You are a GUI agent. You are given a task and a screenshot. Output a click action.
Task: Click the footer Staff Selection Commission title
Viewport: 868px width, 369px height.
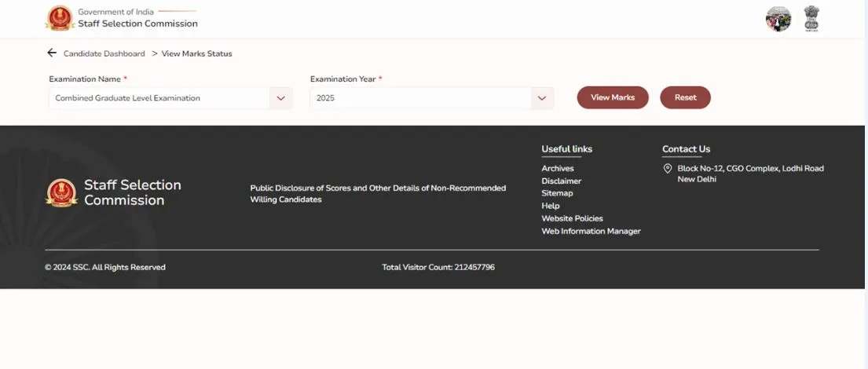[132, 192]
